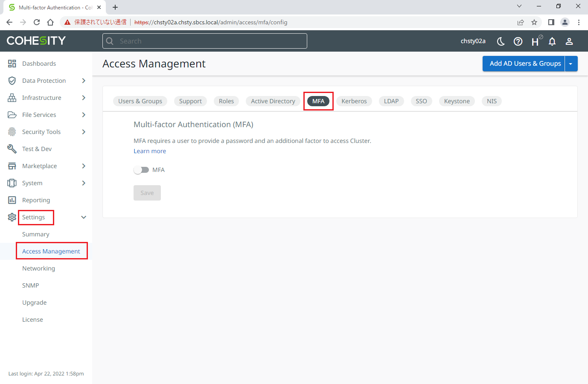Screen dimensions: 588x384
Task: Open Networking settings page
Action: point(38,268)
